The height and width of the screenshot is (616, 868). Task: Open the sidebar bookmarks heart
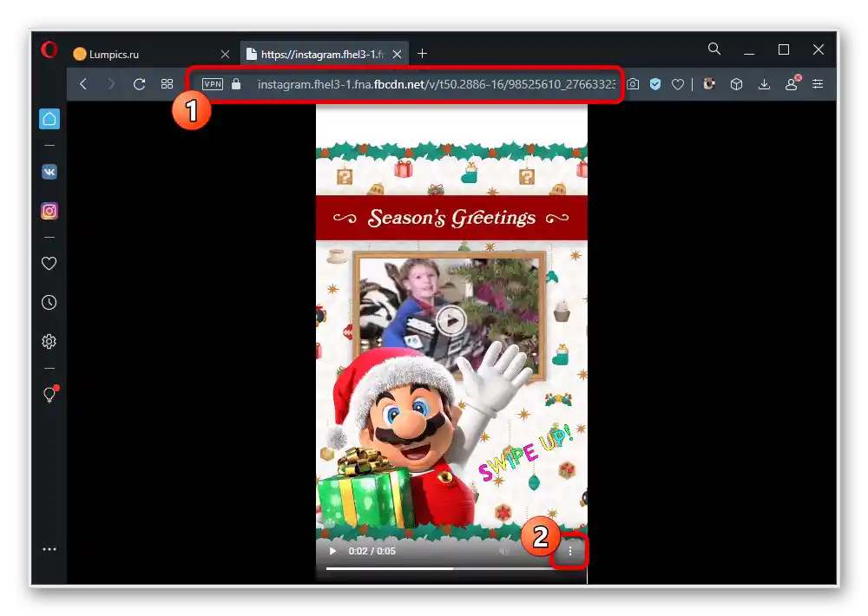(49, 264)
